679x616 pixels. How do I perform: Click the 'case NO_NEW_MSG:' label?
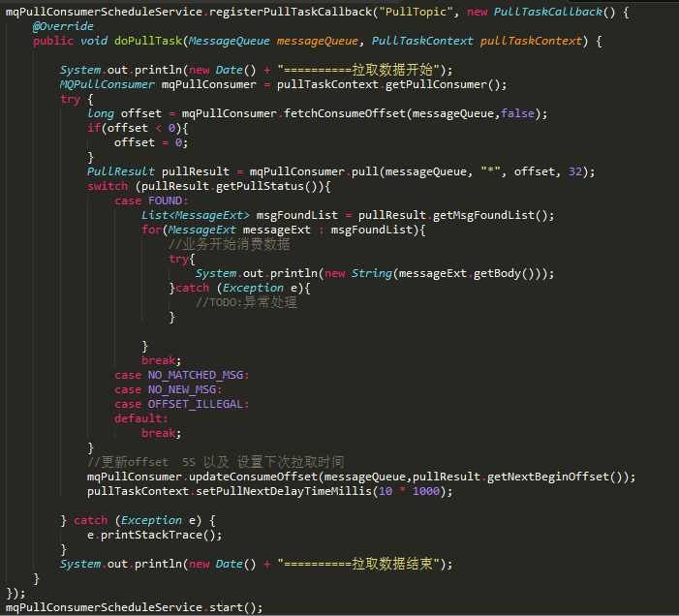coord(169,389)
